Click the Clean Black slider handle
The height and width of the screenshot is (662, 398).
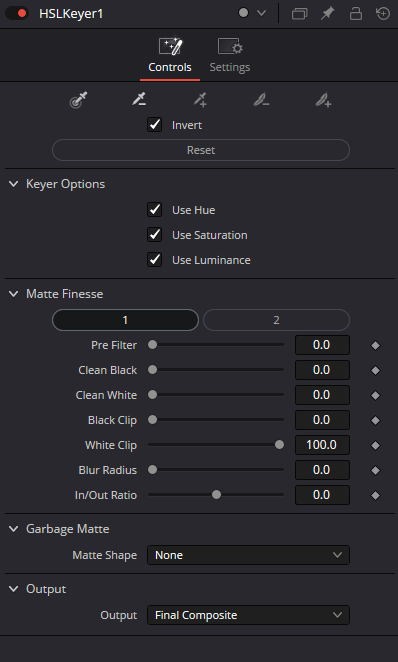(152, 370)
